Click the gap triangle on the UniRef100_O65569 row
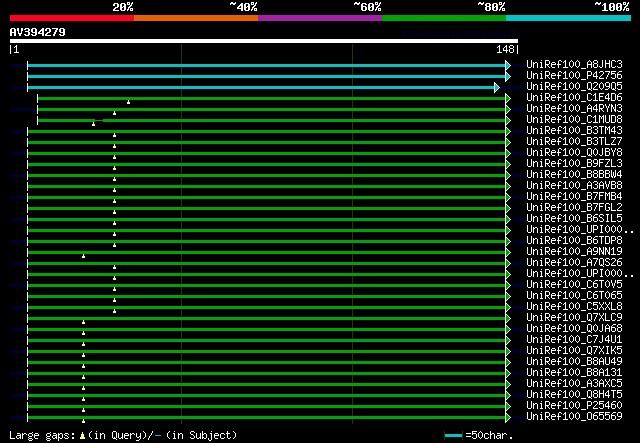 pos(83,410)
